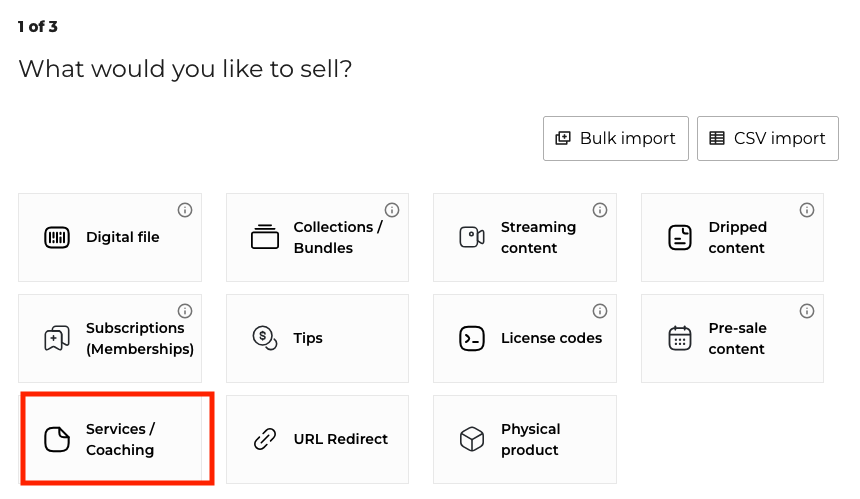The height and width of the screenshot is (499, 860).
Task: Click the Pre-sale content calendar icon
Action: pos(679,339)
